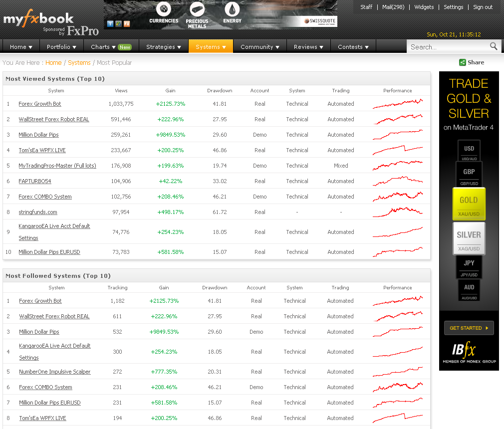Click the 1,033,775 views value
The image size is (504, 429).
121,104
